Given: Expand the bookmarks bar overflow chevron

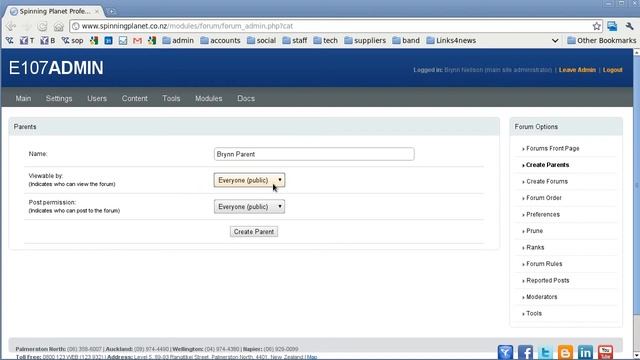Looking at the screenshot, I should (555, 40).
